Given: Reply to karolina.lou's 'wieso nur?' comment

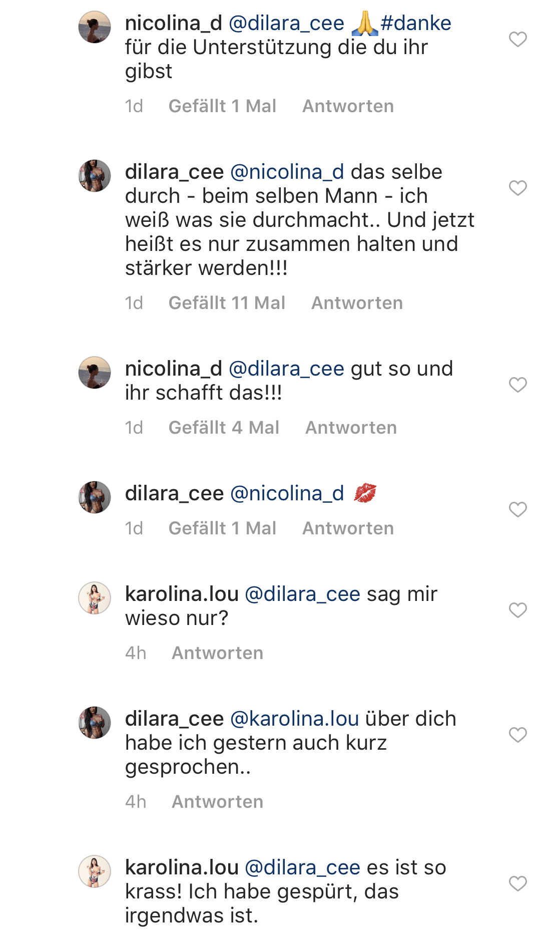Looking at the screenshot, I should (217, 653).
